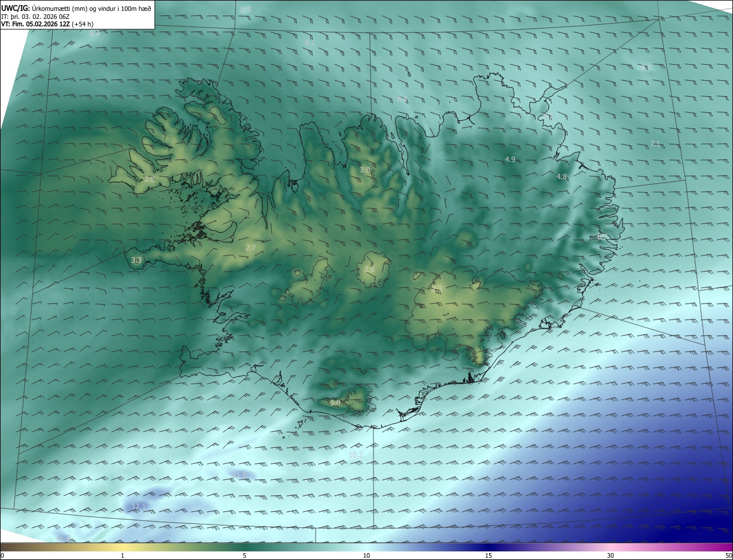The height and width of the screenshot is (560, 733).
Task: Click the 4.9 value label in northeast Iceland
Action: click(x=510, y=159)
